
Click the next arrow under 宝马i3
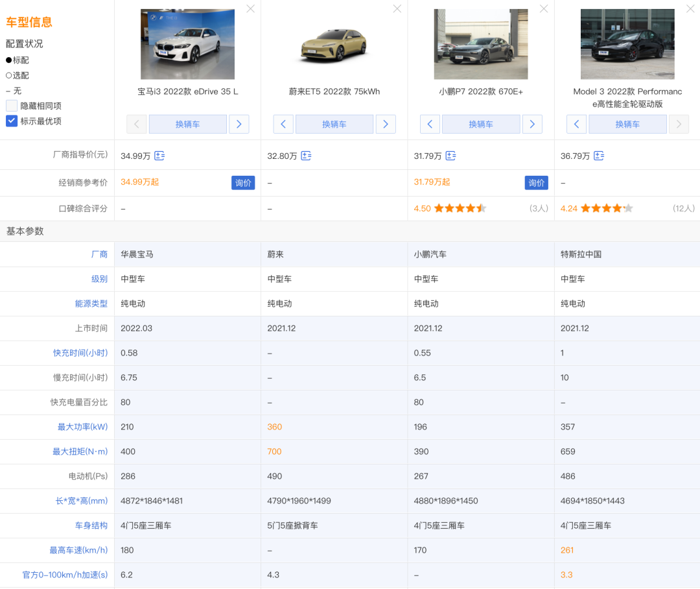click(239, 125)
